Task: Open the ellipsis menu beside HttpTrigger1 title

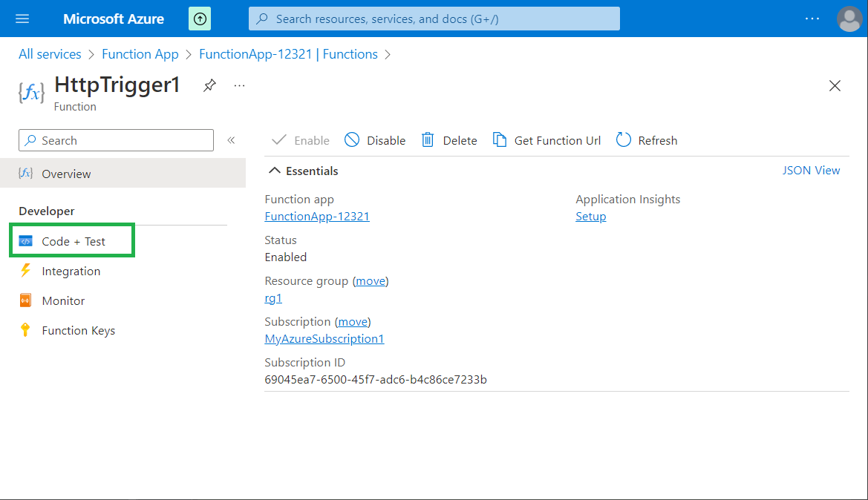Action: (239, 86)
